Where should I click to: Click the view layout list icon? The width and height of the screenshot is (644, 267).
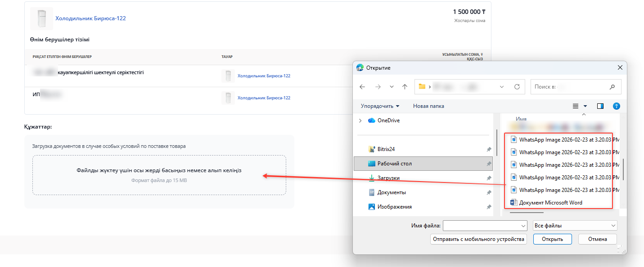575,106
